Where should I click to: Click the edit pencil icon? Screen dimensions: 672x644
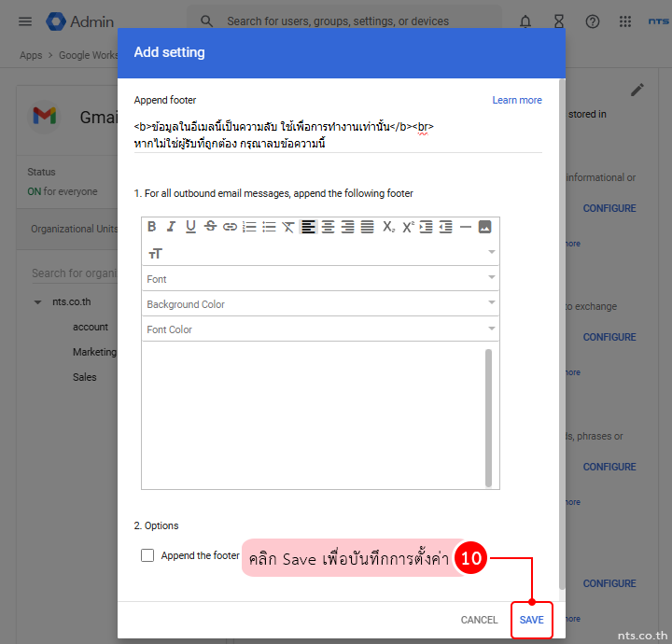point(637,90)
